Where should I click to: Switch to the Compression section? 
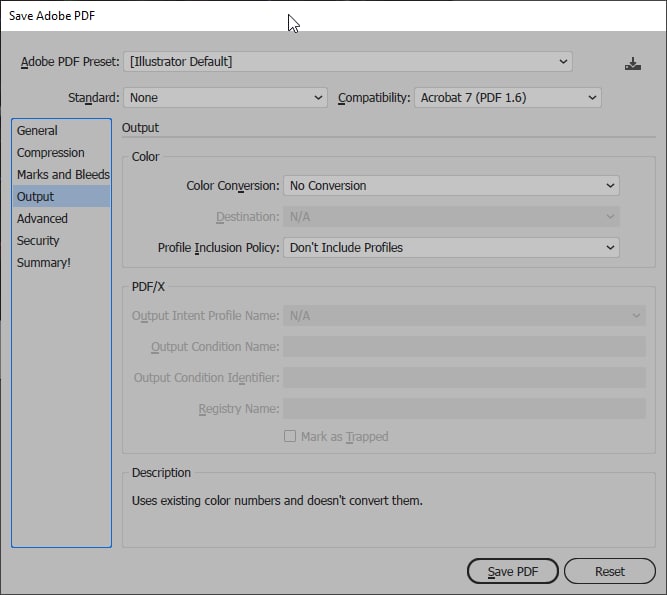[x=61, y=153]
